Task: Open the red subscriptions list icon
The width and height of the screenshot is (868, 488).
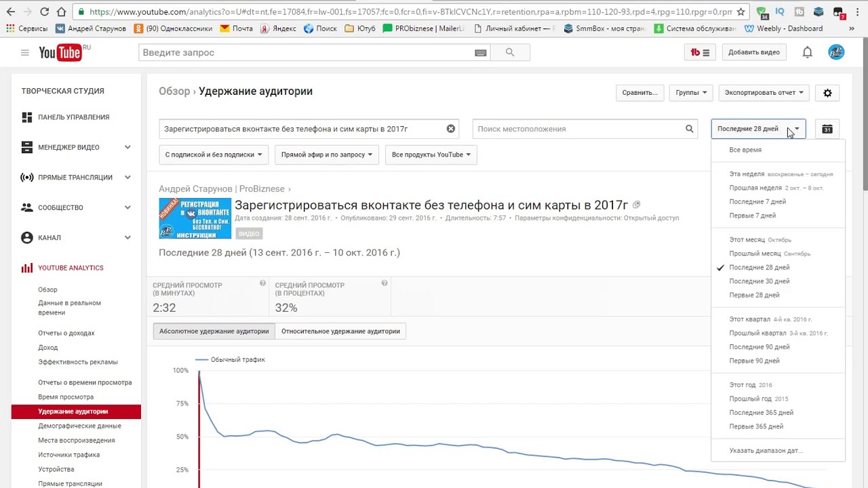Action: tap(700, 52)
